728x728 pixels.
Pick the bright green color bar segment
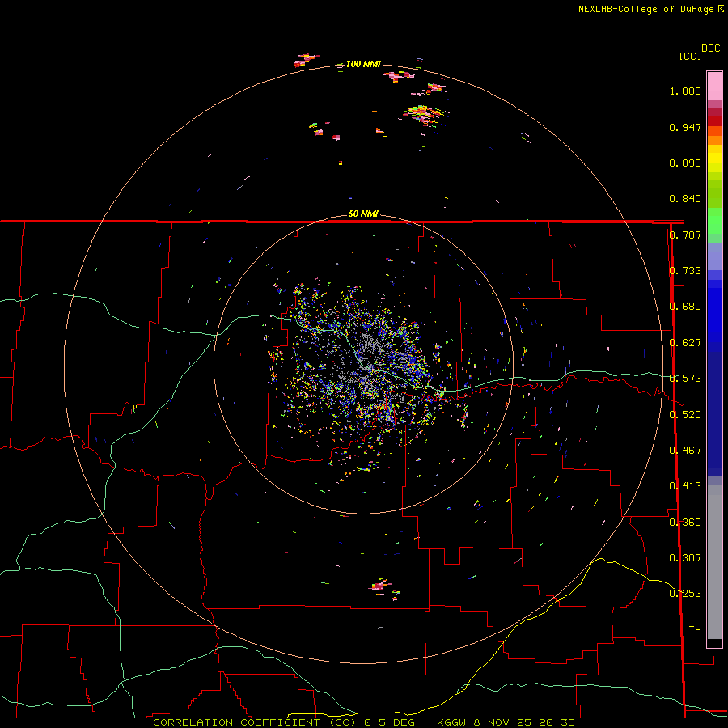(714, 221)
